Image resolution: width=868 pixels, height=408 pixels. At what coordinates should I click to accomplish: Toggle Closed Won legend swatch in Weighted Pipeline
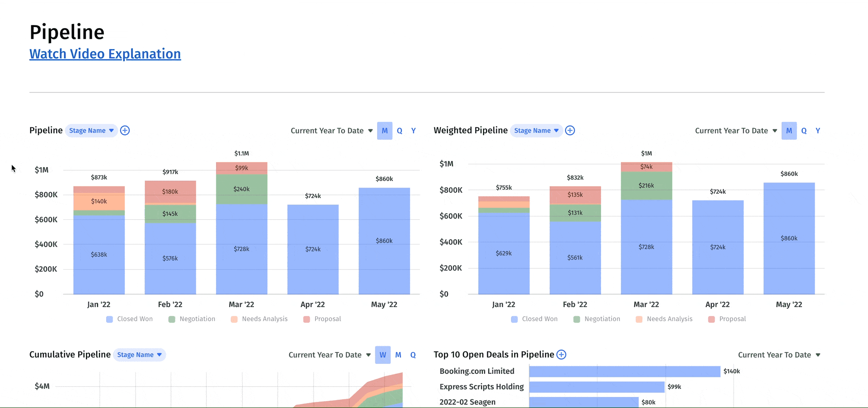point(514,319)
